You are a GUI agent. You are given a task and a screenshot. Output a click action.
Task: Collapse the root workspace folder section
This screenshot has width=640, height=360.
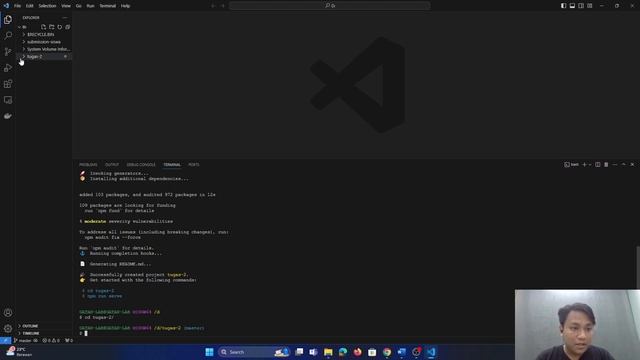coord(24,27)
